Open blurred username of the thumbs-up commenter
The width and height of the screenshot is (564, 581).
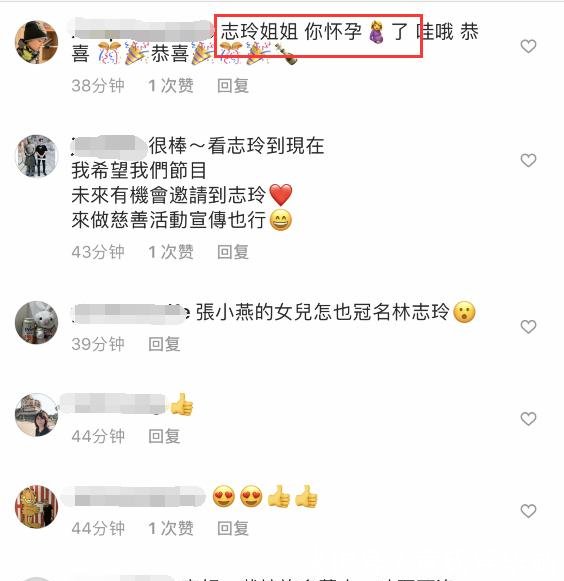coord(113,404)
